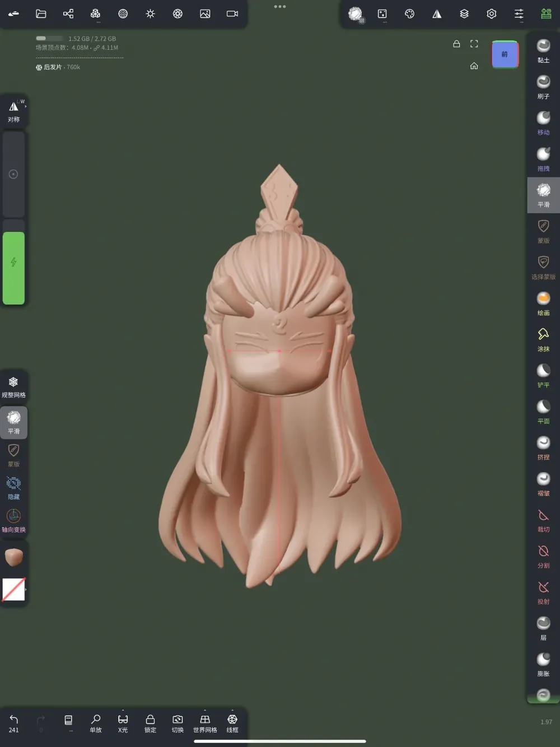Select the Paint (绘画) tool
The width and height of the screenshot is (560, 747).
[543, 303]
